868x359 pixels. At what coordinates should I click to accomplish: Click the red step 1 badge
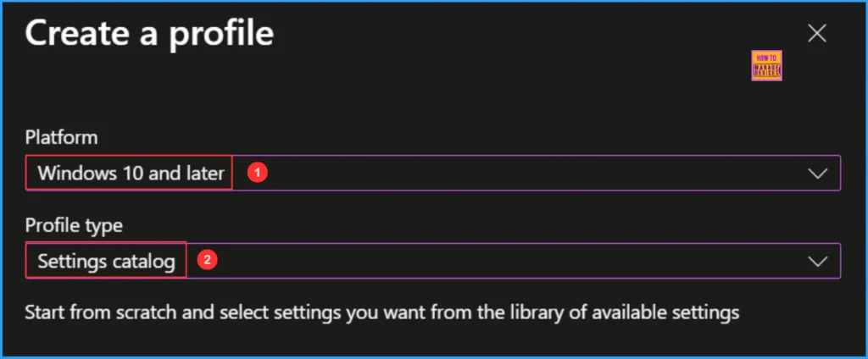(x=259, y=173)
